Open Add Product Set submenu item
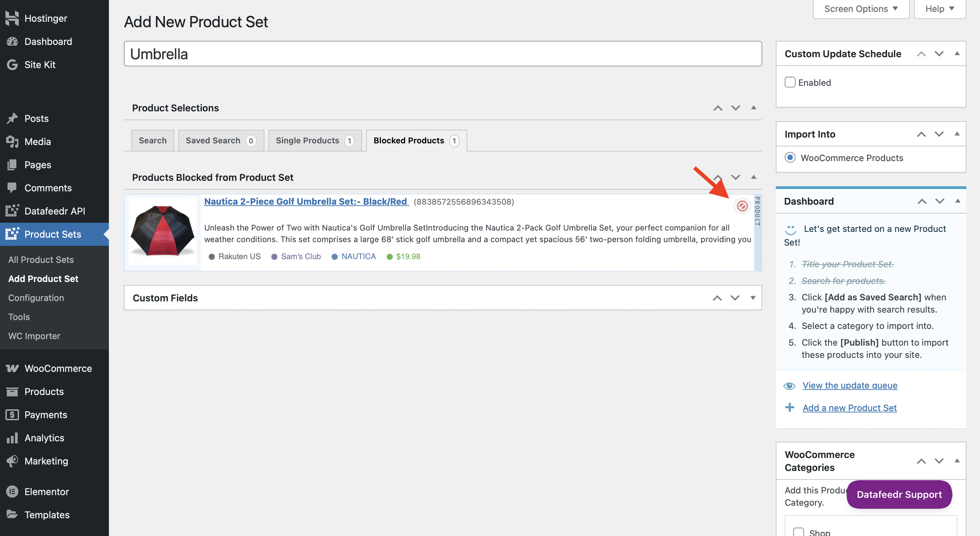 pyautogui.click(x=43, y=279)
